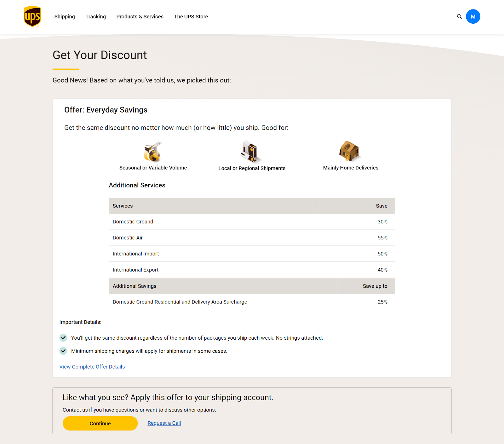Click the Good News! intro sentence
Viewport: 504px width, 444px height.
pyautogui.click(x=142, y=80)
